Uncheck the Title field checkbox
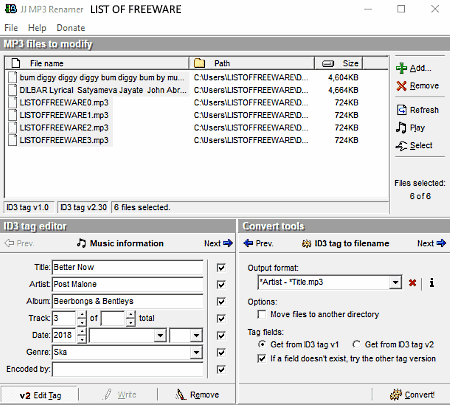Viewport: 450px width, 405px height. (221, 267)
